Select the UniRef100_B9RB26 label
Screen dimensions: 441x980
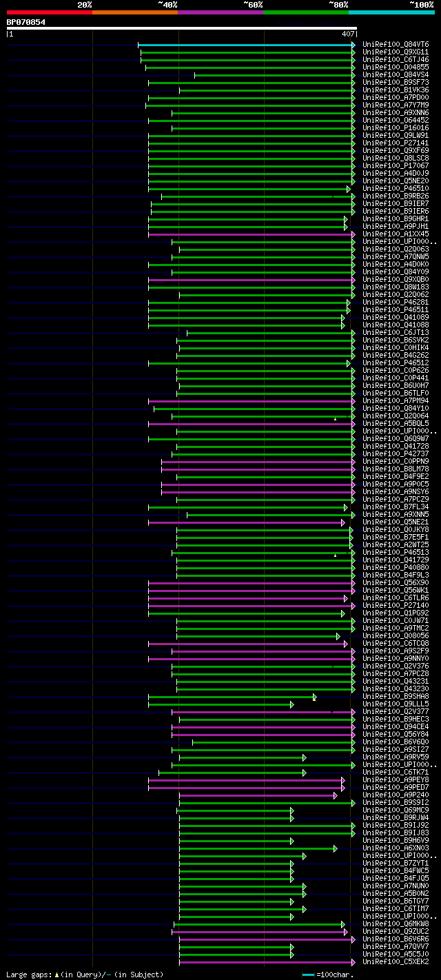(395, 196)
